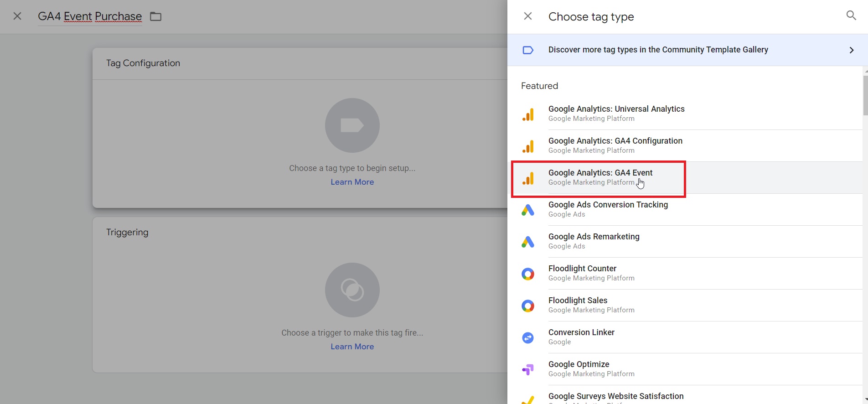Click the trigger placeholder icon in Triggering

(352, 290)
